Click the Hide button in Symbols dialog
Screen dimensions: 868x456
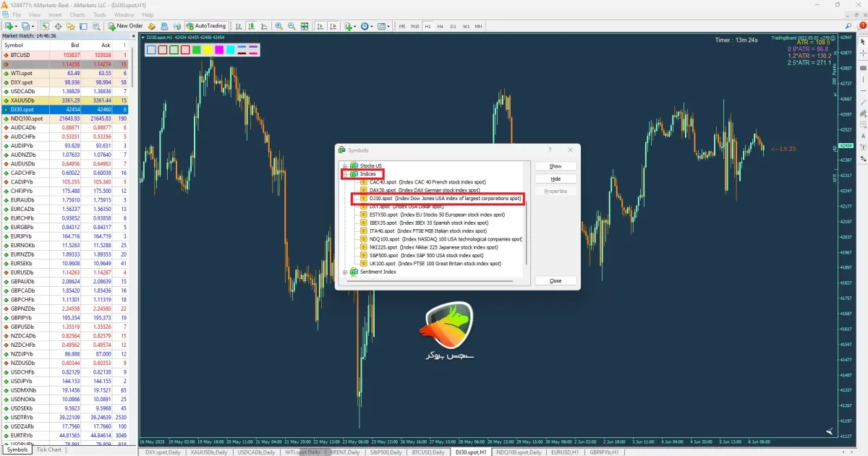(556, 178)
